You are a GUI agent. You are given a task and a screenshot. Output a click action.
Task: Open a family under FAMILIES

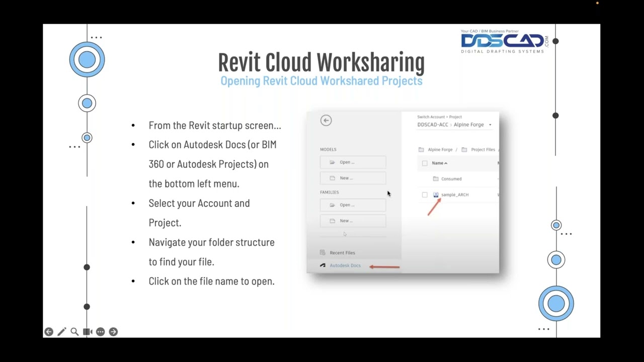tap(353, 205)
